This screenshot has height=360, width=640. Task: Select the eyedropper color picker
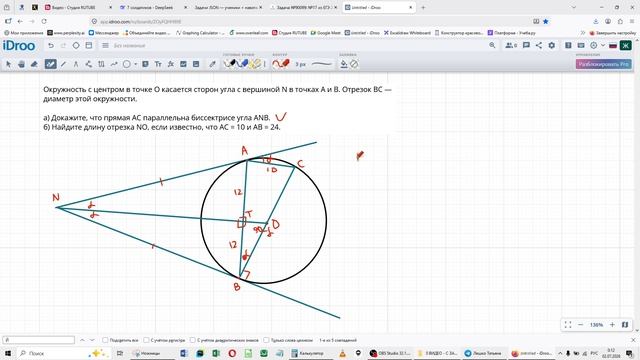tap(212, 64)
